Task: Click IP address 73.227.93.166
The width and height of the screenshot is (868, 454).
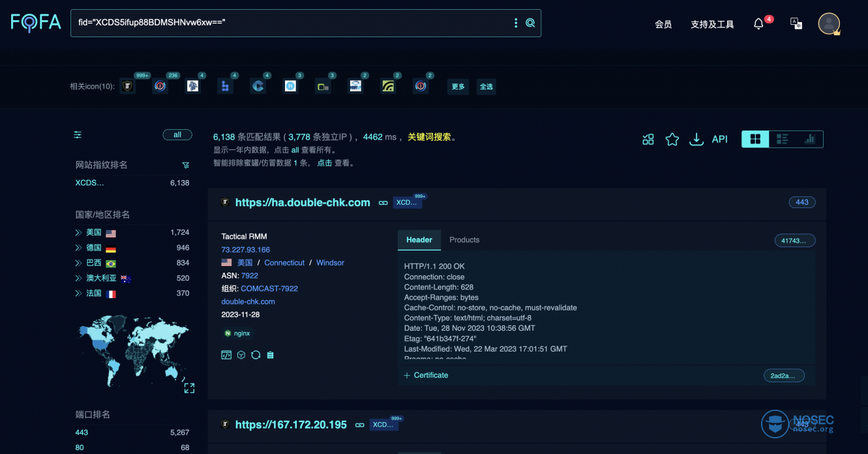Action: (246, 250)
